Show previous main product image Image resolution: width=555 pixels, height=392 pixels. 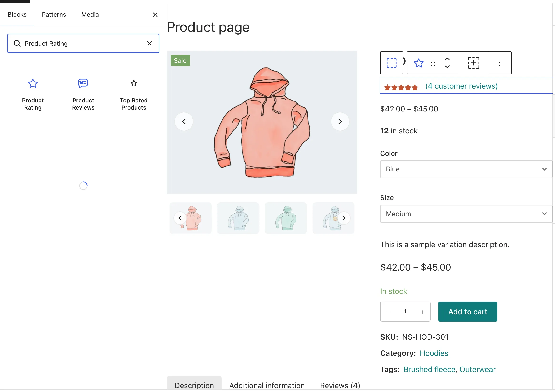[184, 121]
